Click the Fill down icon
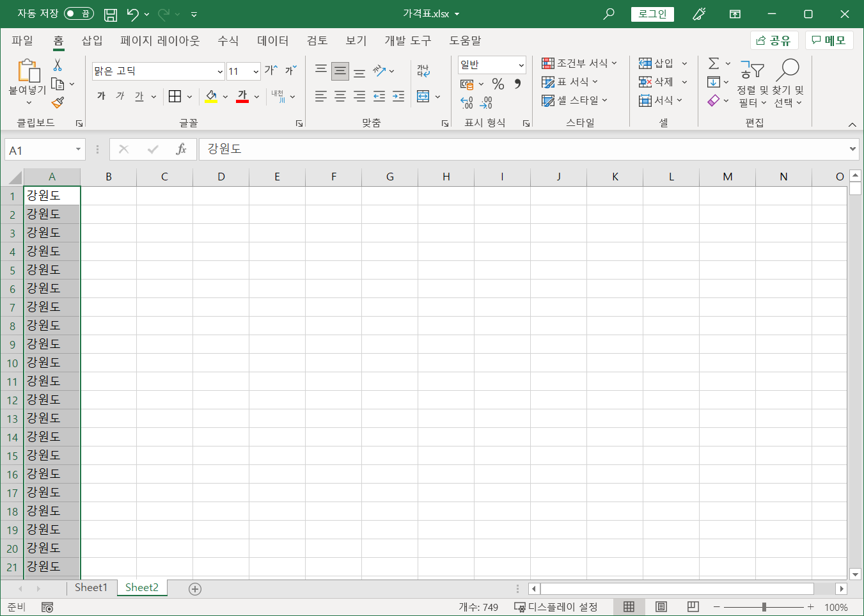864x616 pixels. coord(714,82)
